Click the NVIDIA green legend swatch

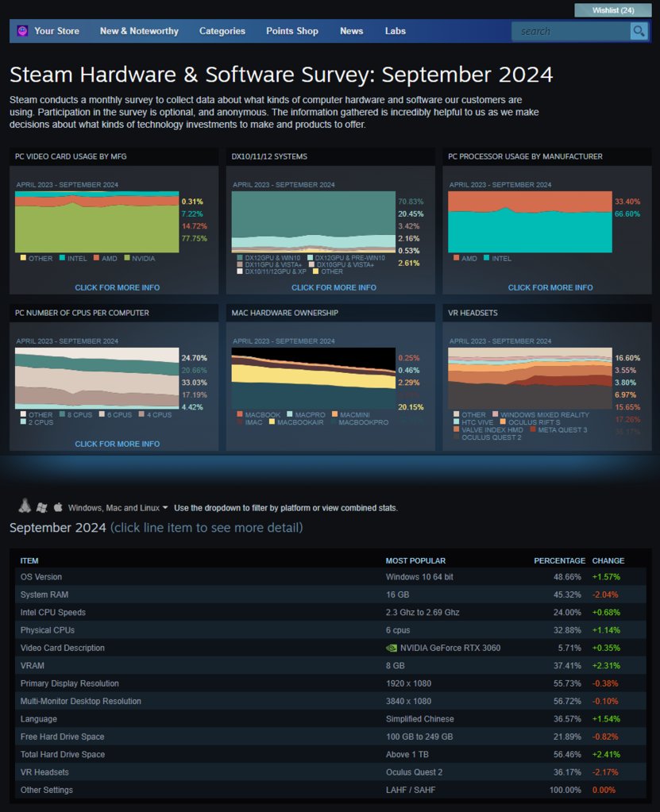pos(127,258)
